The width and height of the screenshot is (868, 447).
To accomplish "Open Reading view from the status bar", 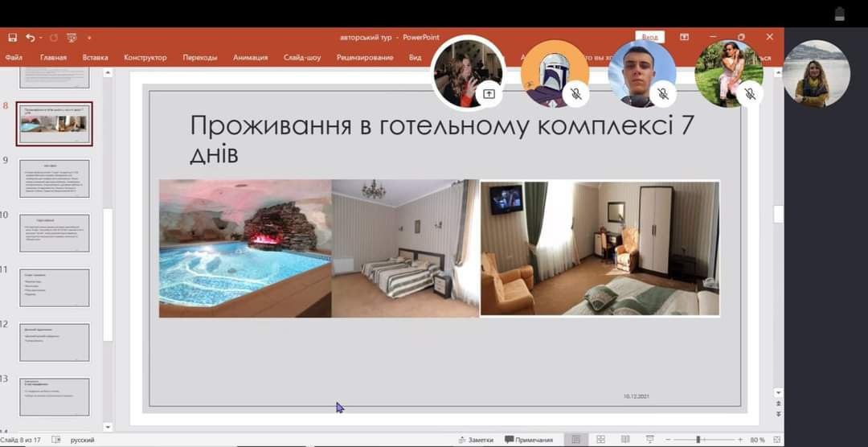I will (624, 440).
